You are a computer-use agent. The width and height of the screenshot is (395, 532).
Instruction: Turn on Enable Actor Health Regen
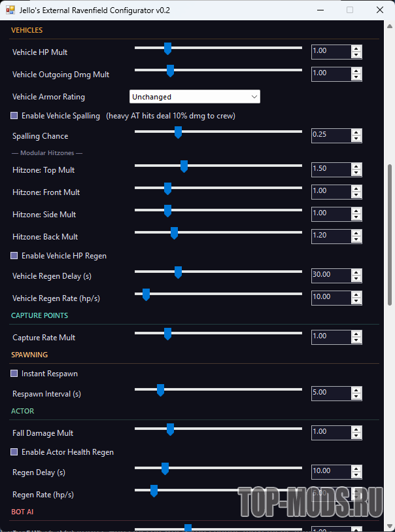[14, 452]
